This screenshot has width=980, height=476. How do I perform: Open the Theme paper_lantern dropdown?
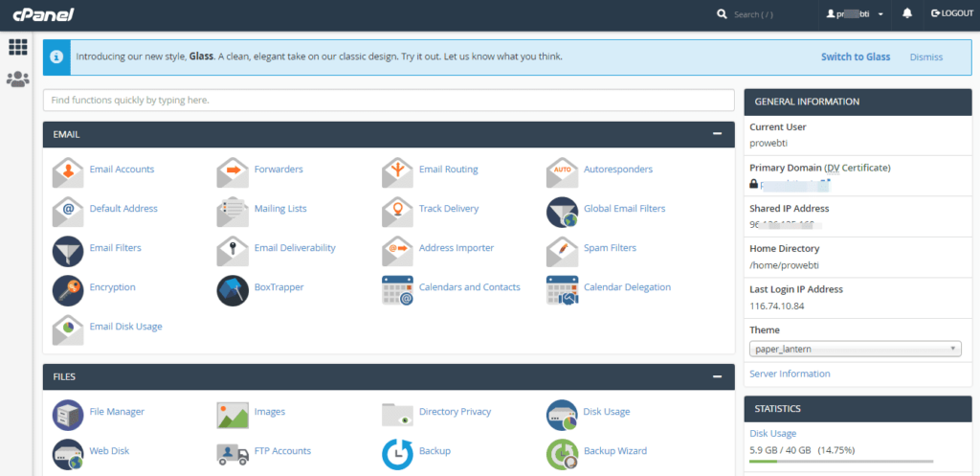click(855, 349)
